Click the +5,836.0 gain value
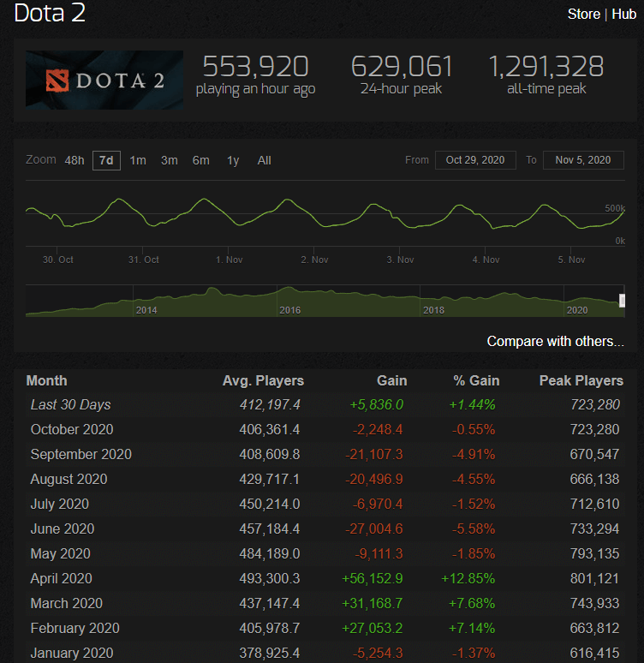This screenshot has height=663, width=644. (x=376, y=404)
